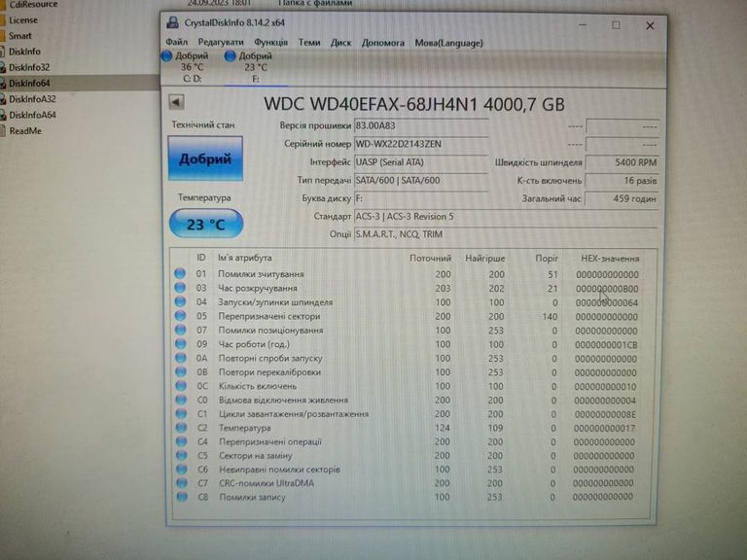Click the Поріг column header
The width and height of the screenshot is (747, 560).
point(547,258)
